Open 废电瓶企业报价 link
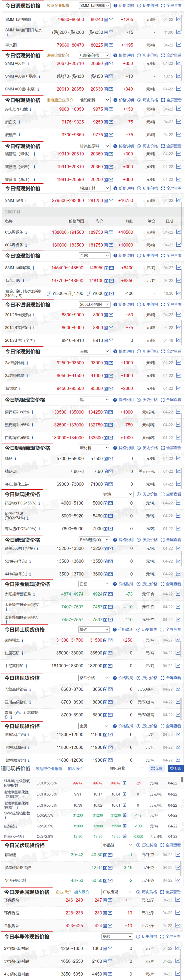The height and width of the screenshot is (980, 185). [x=60, y=100]
